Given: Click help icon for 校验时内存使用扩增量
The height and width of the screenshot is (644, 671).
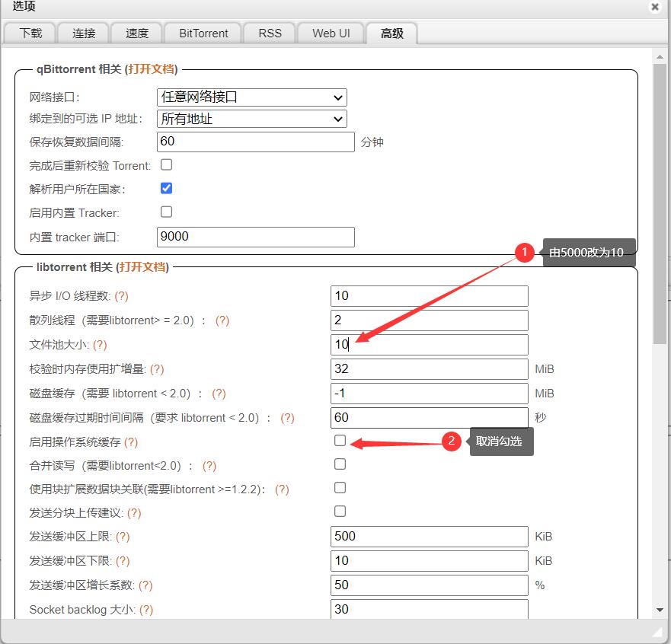Looking at the screenshot, I should [158, 369].
